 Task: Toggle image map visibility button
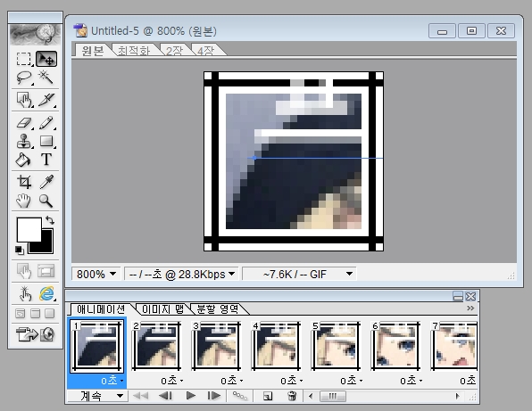[24, 271]
